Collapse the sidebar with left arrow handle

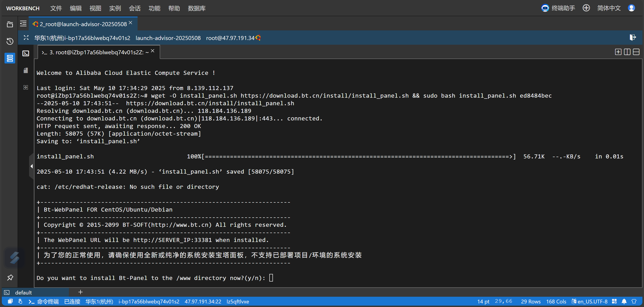tap(32, 166)
